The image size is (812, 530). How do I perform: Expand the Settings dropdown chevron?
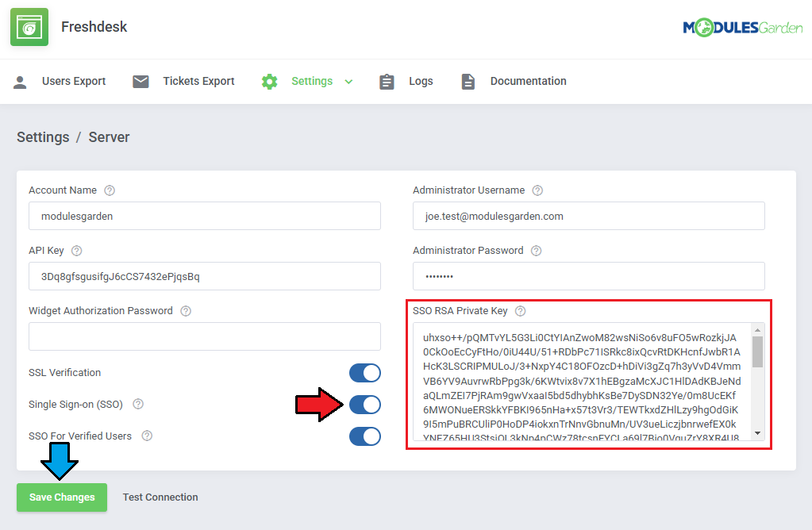348,82
